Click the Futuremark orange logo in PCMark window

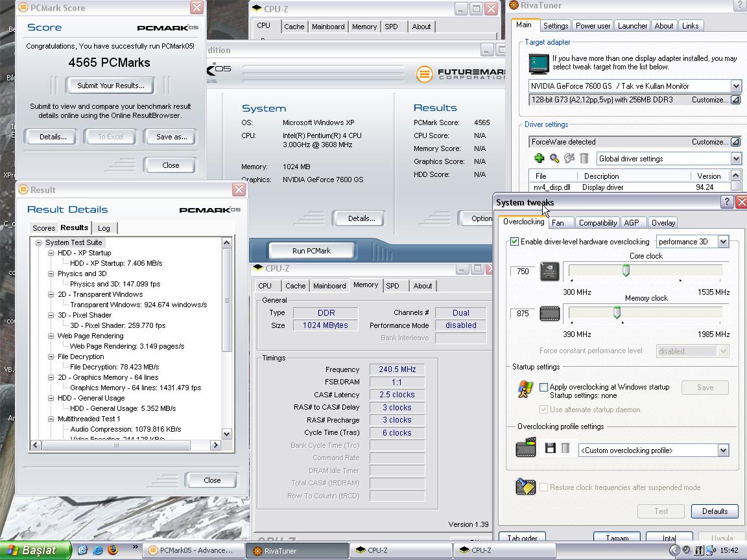(424, 74)
